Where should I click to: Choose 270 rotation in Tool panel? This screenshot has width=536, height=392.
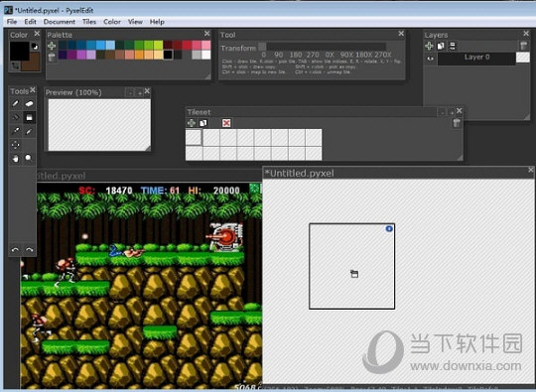coord(313,55)
